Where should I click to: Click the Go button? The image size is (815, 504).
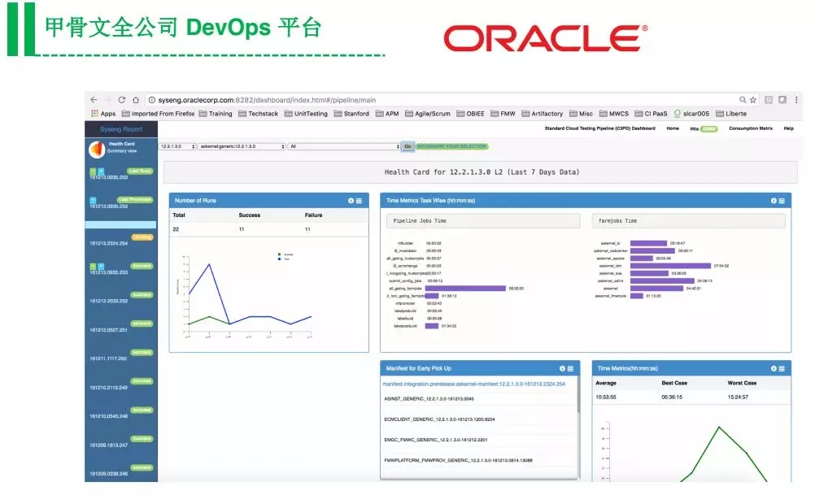point(407,146)
